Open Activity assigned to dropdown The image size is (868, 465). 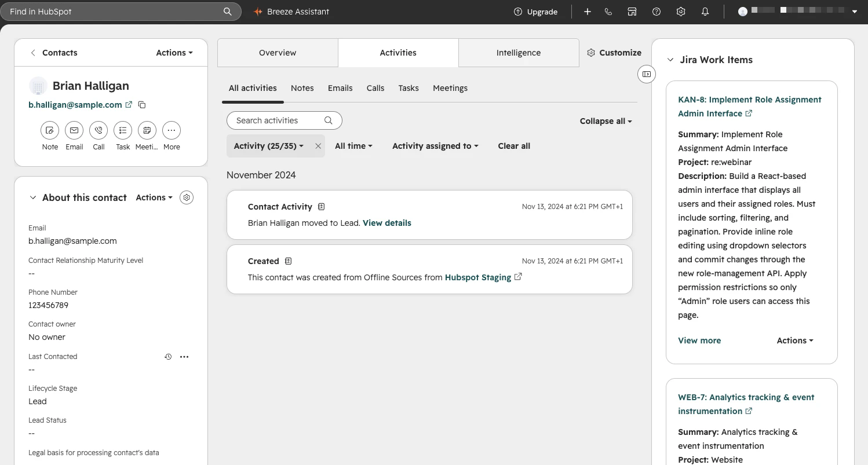tap(435, 146)
